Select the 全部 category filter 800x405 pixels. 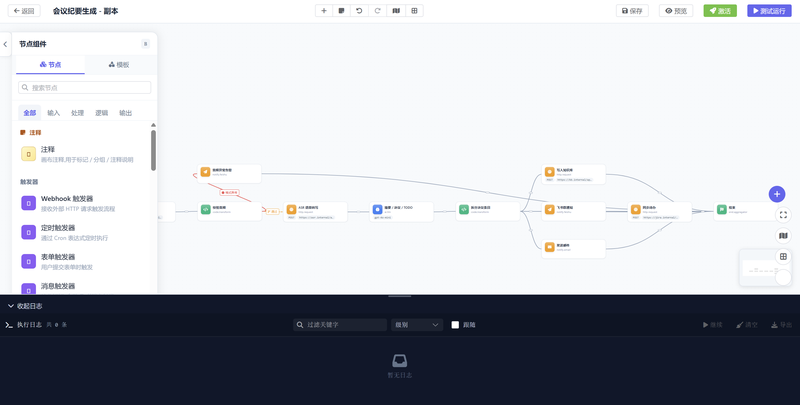pyautogui.click(x=30, y=113)
